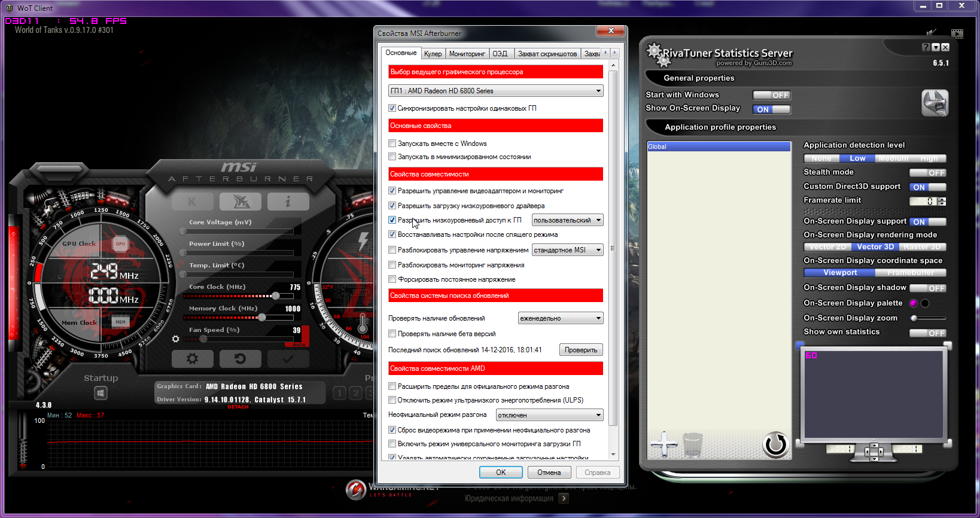Check the 'Запускать вместе с Windows' checkbox
Screen dimensions: 980x518
(x=392, y=144)
